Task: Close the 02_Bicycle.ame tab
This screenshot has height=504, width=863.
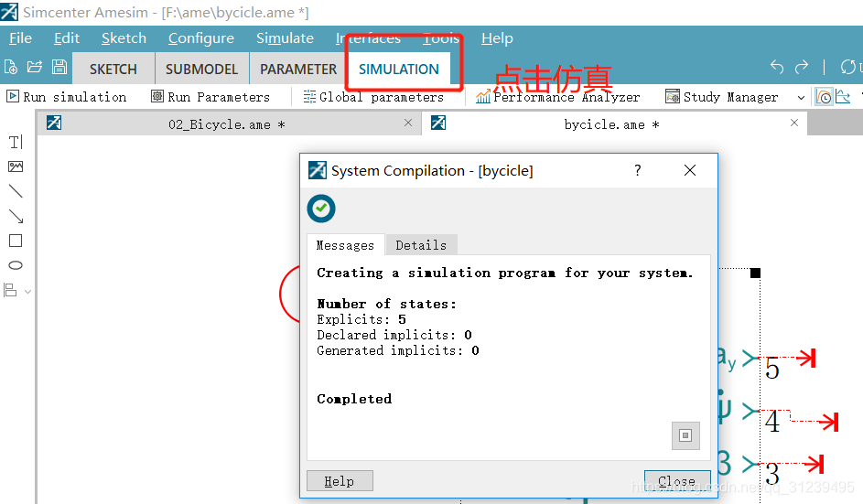Action: point(408,123)
